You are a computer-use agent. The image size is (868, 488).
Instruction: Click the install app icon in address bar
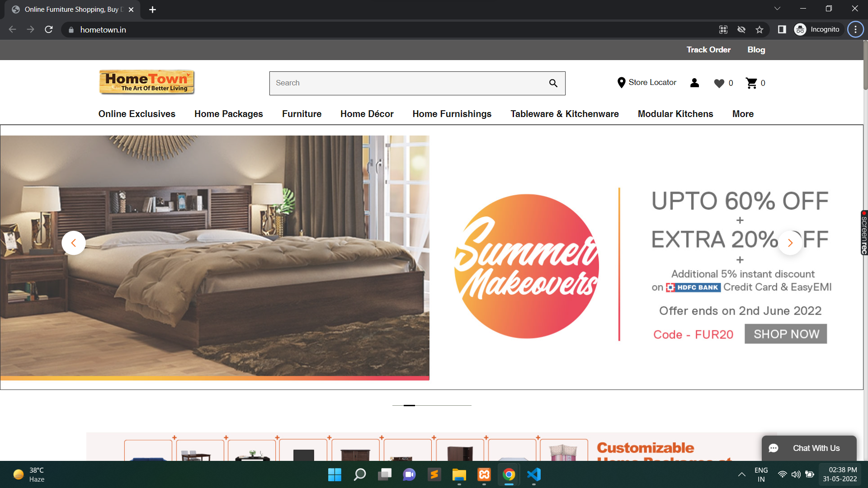coord(723,30)
